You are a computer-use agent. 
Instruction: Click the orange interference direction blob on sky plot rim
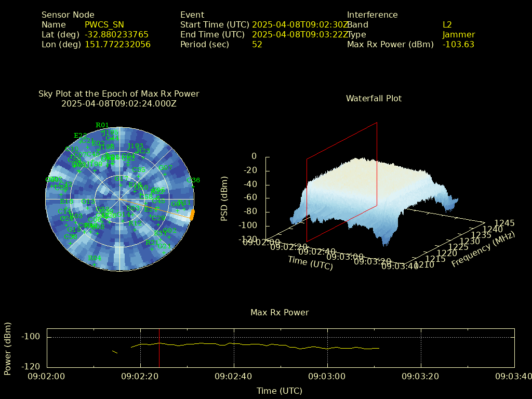coord(192,214)
